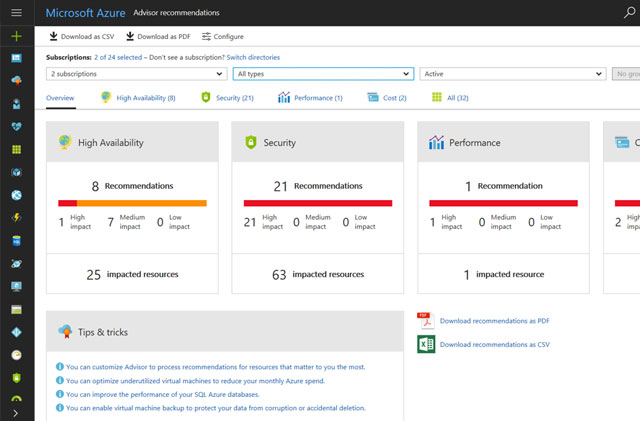Image resolution: width=640 pixels, height=421 pixels.
Task: Click the Configure button in toolbar
Action: coord(222,36)
